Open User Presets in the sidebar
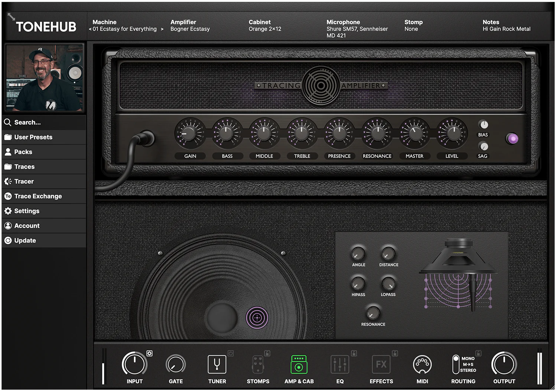This screenshot has height=392, width=557. 44,137
